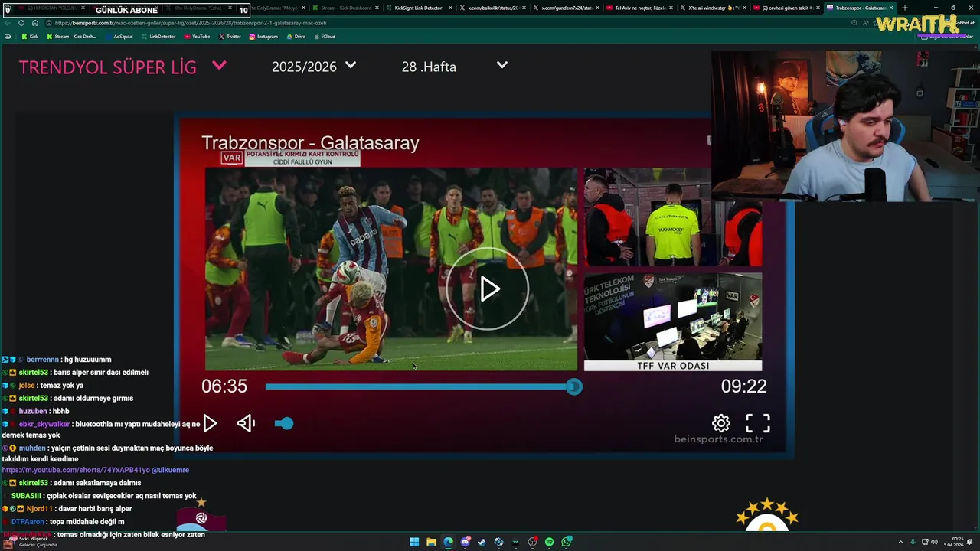Open the YouTube bookmark
Viewport: 980px width, 551px height.
click(x=197, y=37)
